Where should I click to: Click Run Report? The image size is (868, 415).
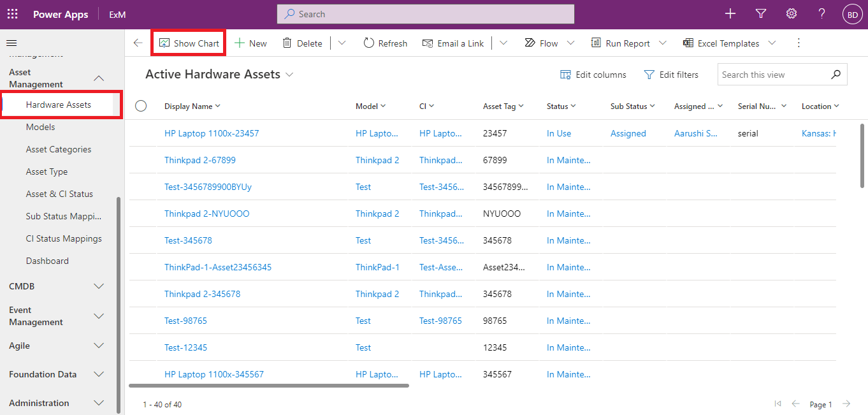click(620, 43)
